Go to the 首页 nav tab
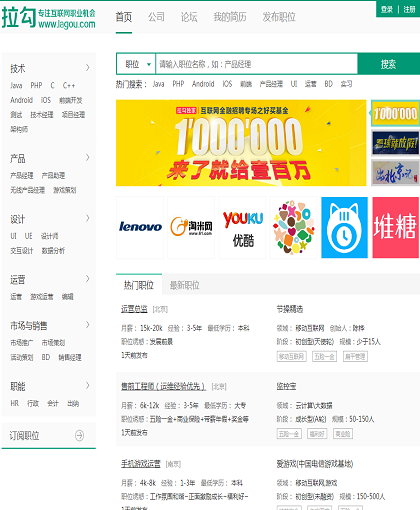420x510 pixels. click(124, 17)
